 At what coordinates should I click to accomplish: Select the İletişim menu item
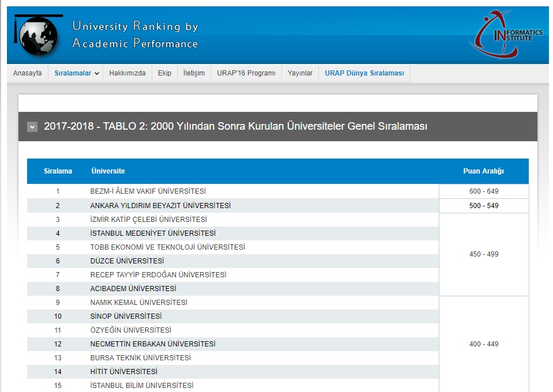click(x=194, y=73)
